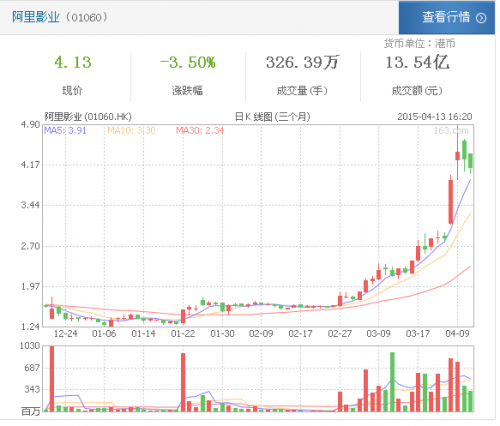The height and width of the screenshot is (426, 500).
Task: Click the change percentage -3.50%
Action: tap(188, 62)
